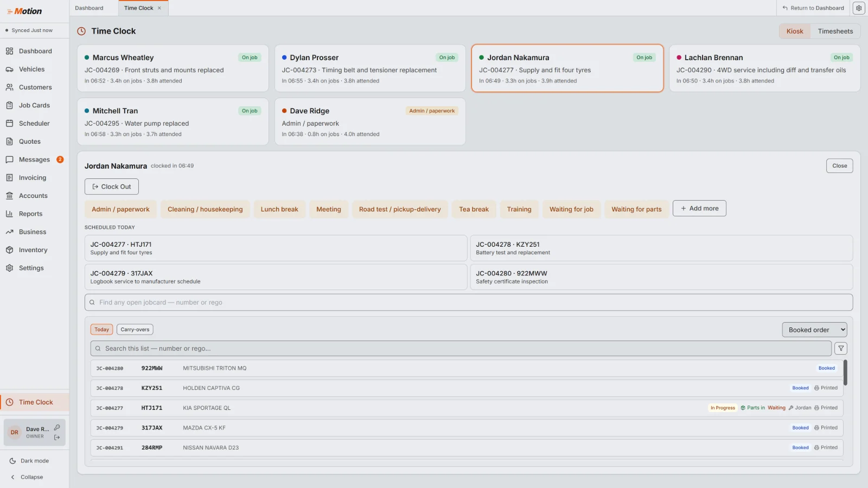Select the Today list filter
Image resolution: width=868 pixels, height=488 pixels.
[x=101, y=330]
